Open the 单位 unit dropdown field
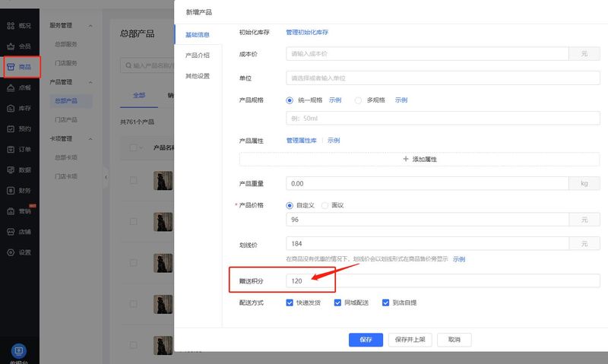Screen dimensions: 608x364 click(x=443, y=78)
